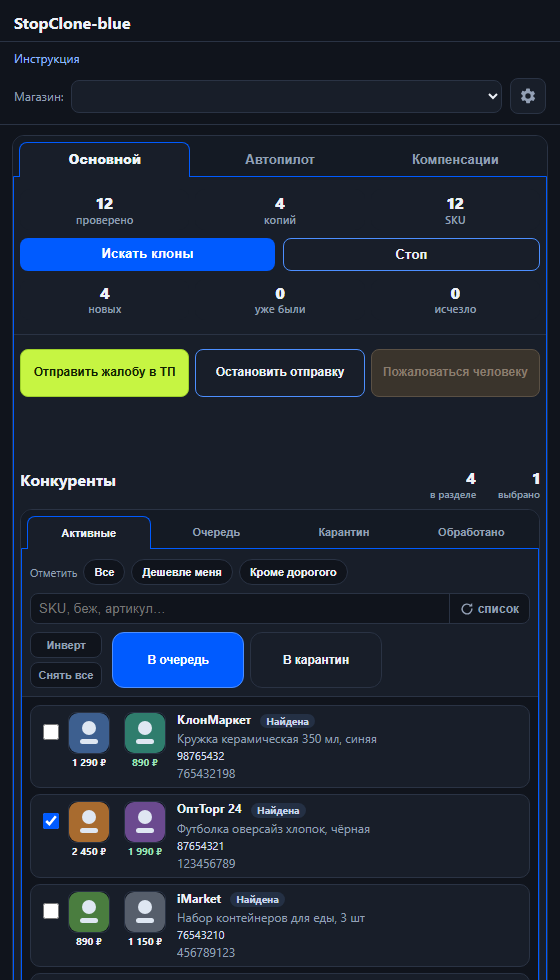This screenshot has width=560, height=980.
Task: Click the 0 уже были counter
Action: tap(280, 301)
